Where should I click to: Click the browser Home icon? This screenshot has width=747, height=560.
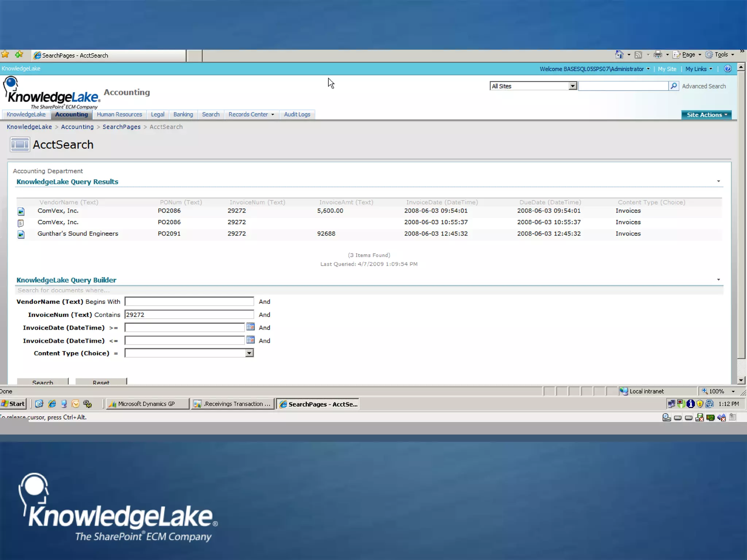(619, 55)
